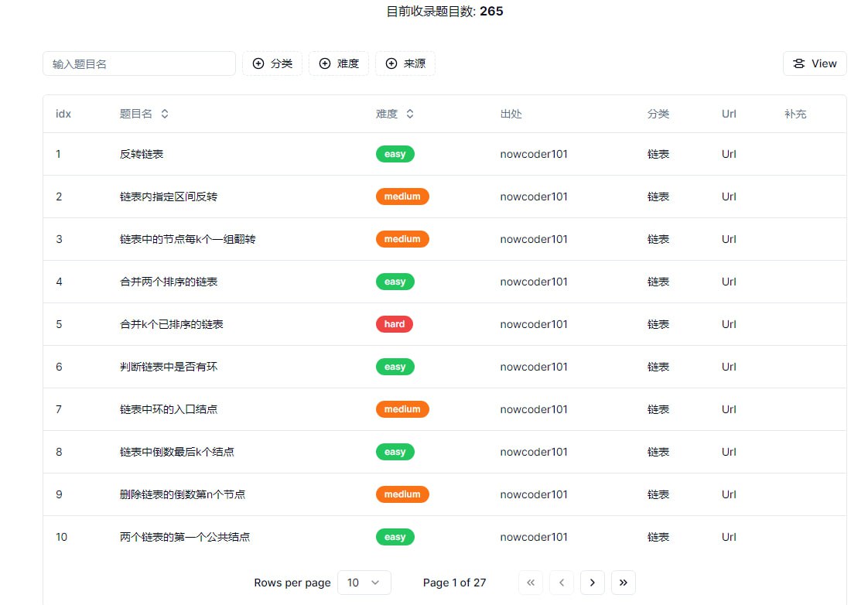This screenshot has height=605, width=868.
Task: Open the Url link for 反转链表
Action: coord(729,154)
